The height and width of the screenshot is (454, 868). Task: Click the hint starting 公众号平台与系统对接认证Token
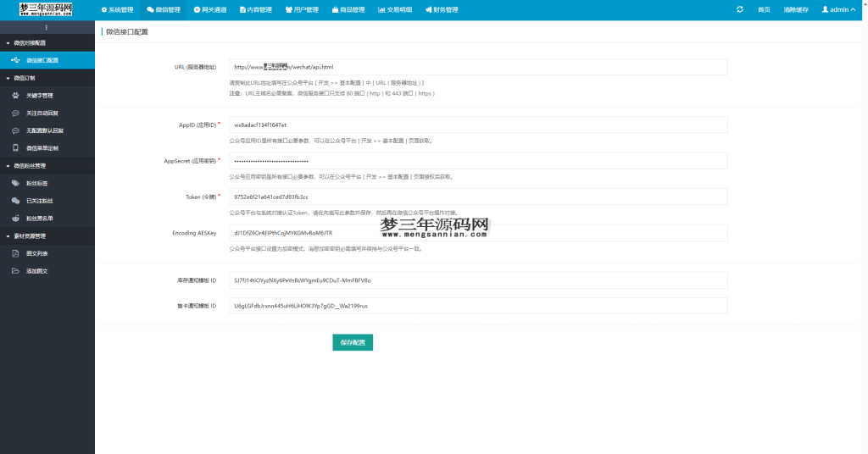344,213
